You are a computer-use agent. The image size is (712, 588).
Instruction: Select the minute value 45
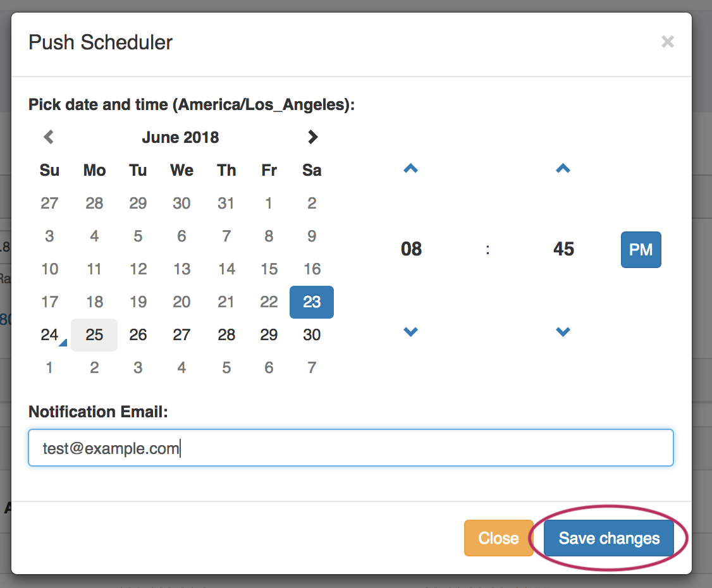pos(563,249)
